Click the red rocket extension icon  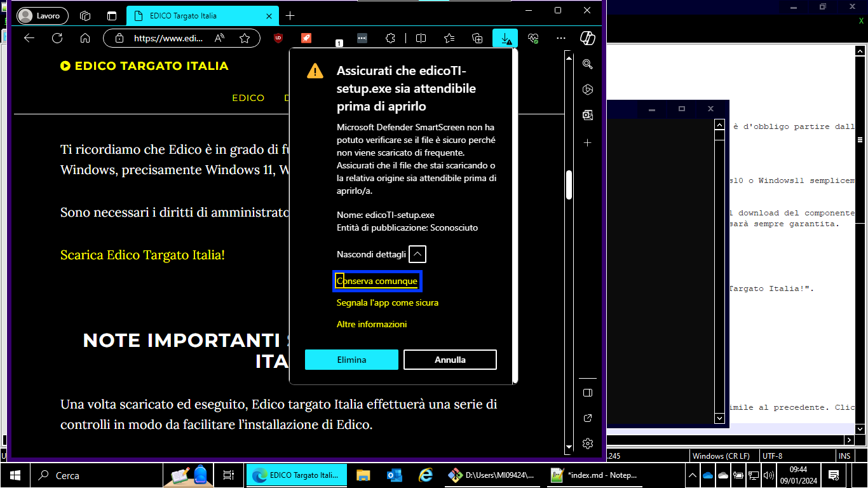coord(306,38)
